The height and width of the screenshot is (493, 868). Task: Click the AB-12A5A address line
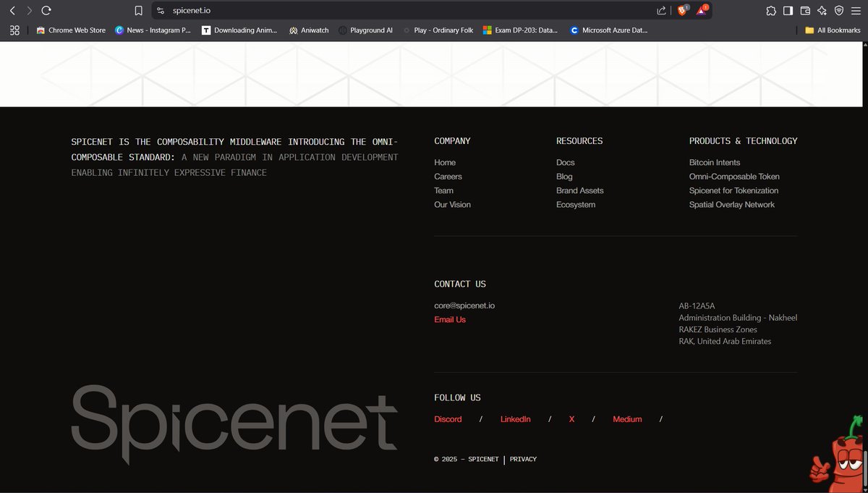tap(697, 306)
